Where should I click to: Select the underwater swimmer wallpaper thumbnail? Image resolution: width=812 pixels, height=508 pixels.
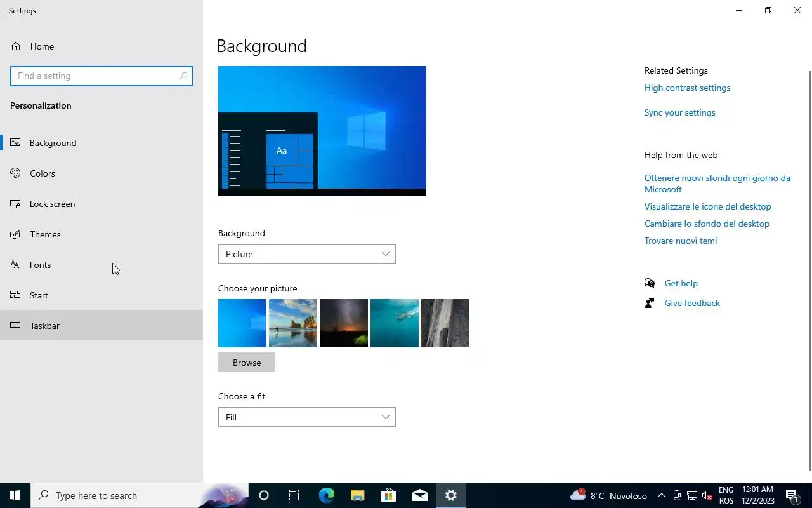coord(395,323)
